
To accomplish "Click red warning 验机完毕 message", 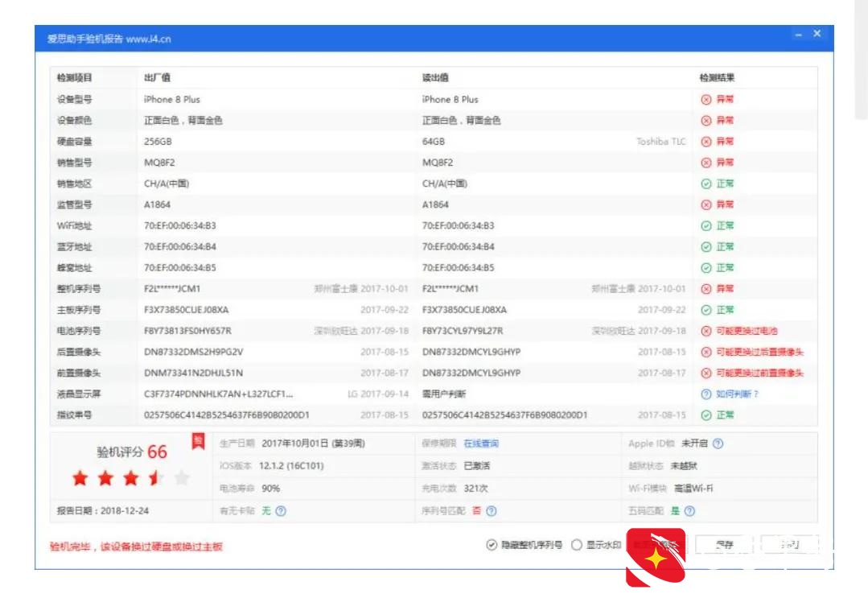I will (136, 547).
